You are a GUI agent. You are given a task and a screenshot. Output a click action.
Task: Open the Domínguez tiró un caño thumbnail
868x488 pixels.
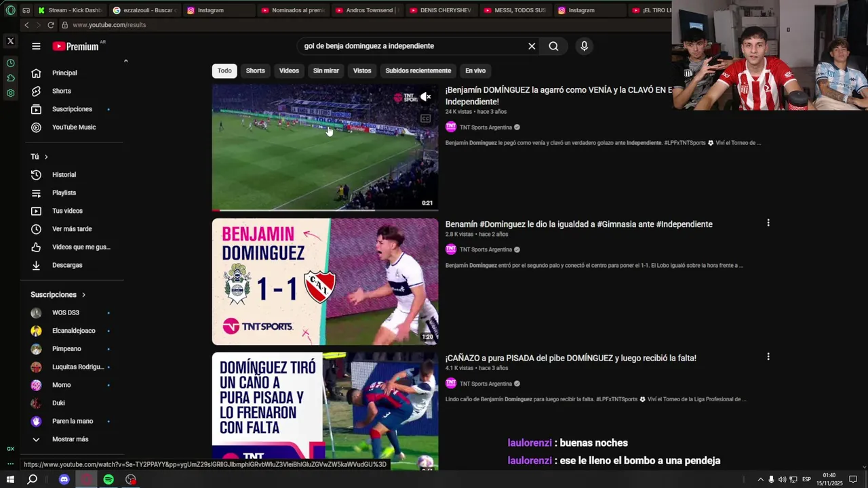(x=325, y=411)
